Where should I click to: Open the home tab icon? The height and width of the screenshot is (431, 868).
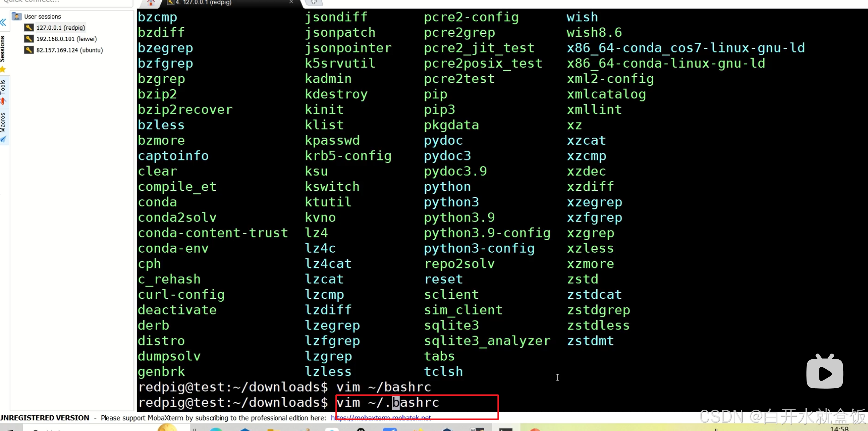tap(151, 3)
